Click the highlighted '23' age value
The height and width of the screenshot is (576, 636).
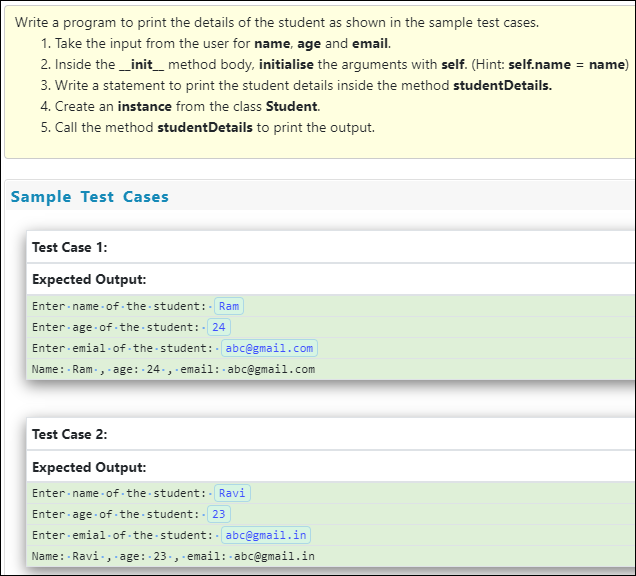point(219,514)
